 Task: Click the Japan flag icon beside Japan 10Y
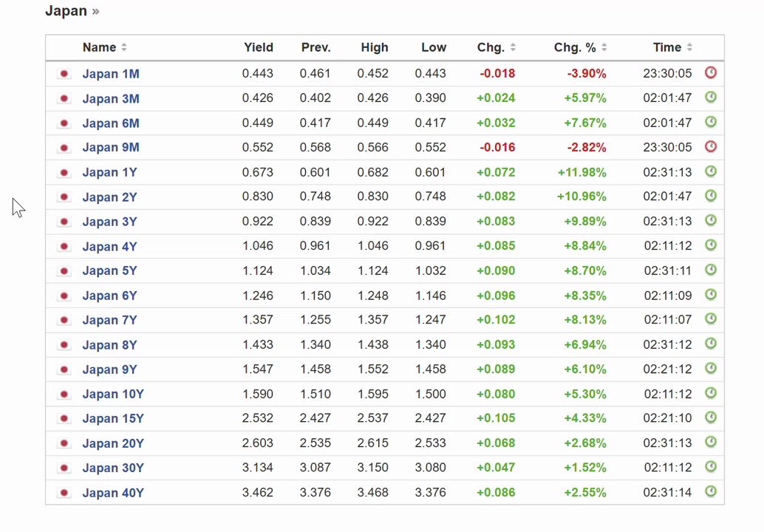click(x=64, y=394)
